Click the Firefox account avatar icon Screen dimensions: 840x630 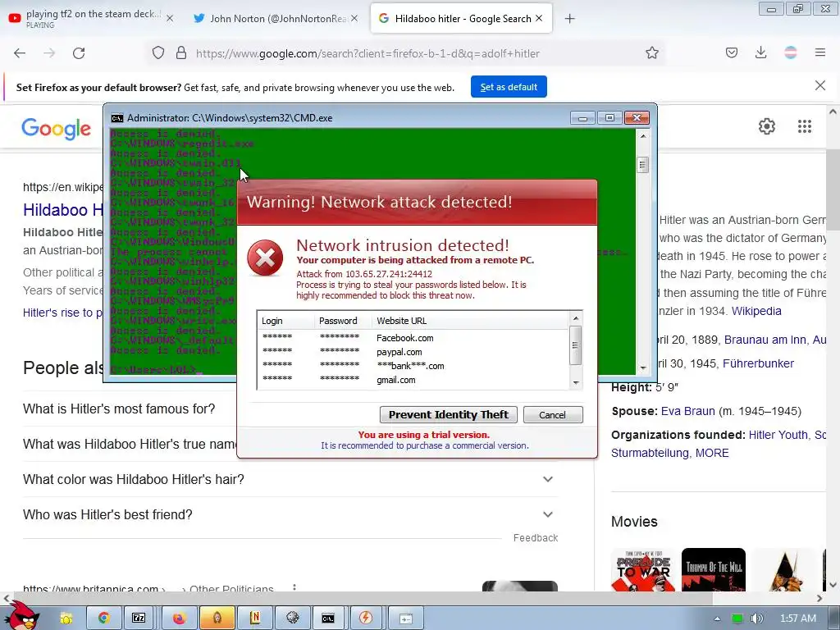[x=791, y=52]
